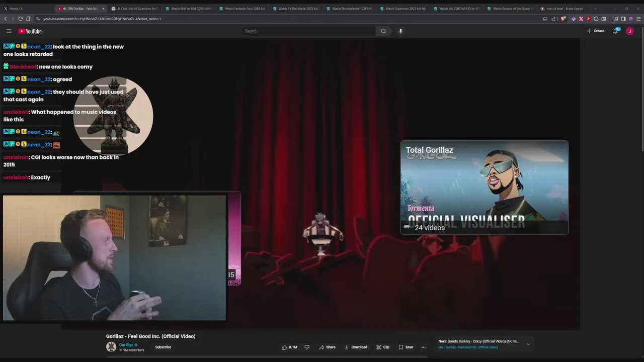644x362 pixels.
Task: Open the account avatar menu
Action: pyautogui.click(x=629, y=31)
